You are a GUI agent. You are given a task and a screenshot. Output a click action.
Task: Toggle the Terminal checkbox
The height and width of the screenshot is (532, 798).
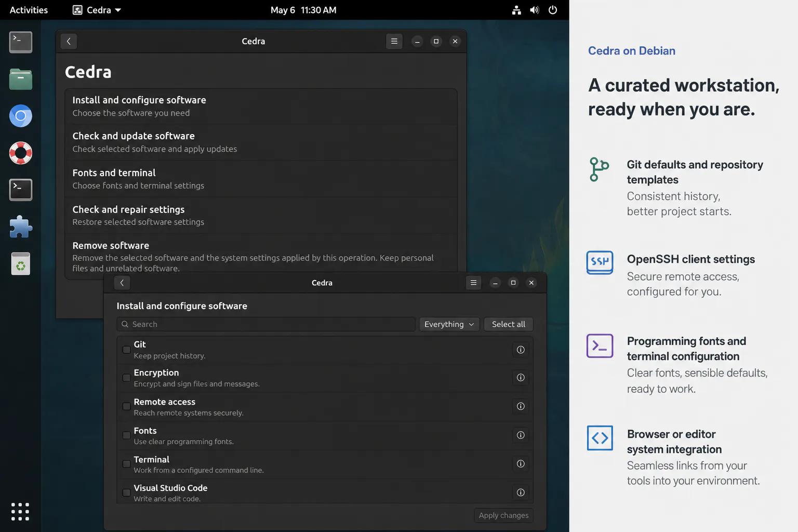point(126,464)
